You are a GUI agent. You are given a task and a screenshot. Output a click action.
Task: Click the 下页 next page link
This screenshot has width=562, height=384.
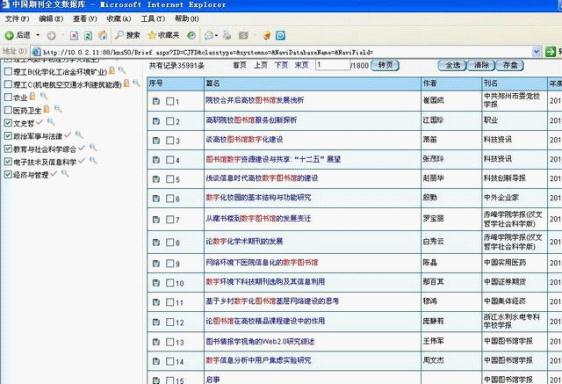click(281, 65)
